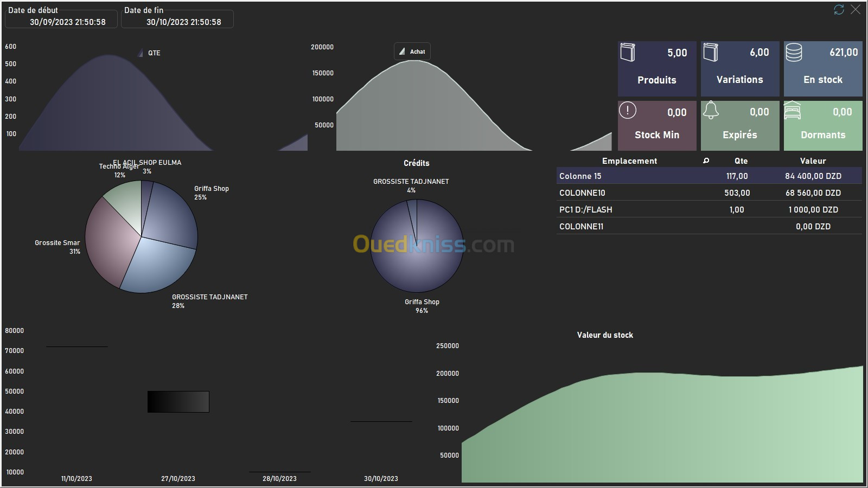
Task: Select the COLONNE10 row
Action: point(709,192)
